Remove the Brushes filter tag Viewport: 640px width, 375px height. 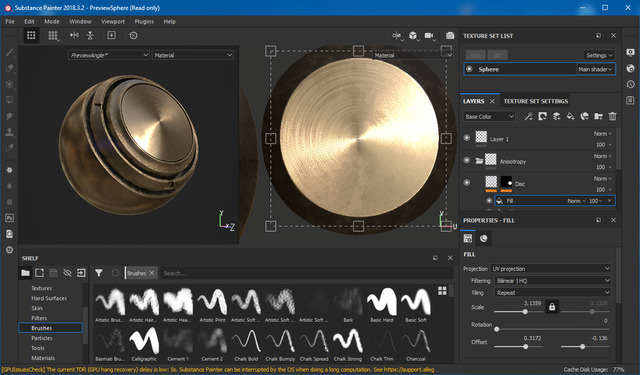click(x=152, y=273)
